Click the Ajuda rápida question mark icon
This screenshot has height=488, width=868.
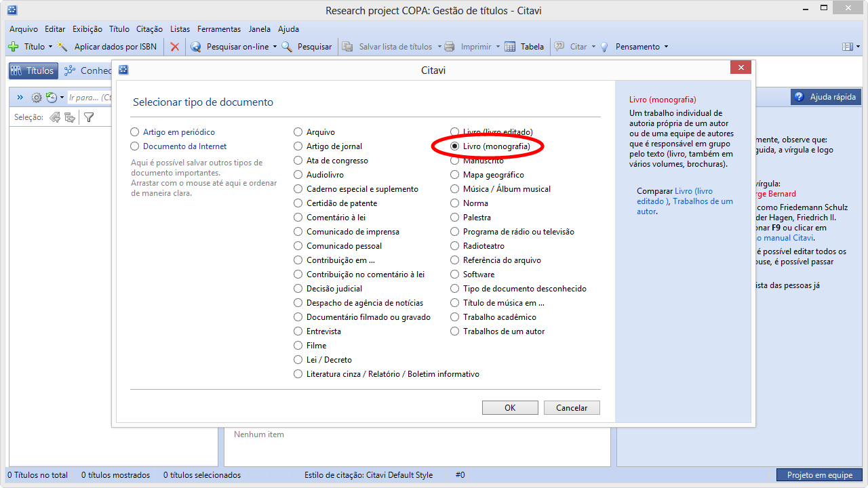click(799, 97)
